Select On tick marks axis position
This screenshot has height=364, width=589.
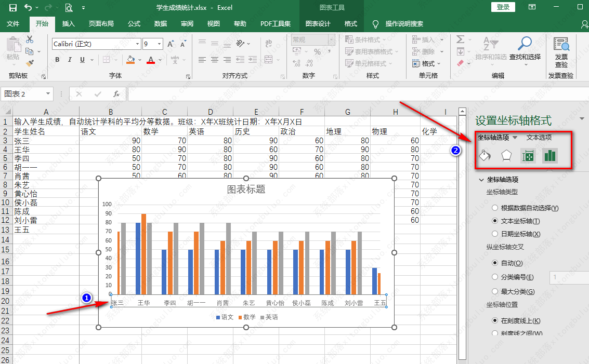(x=495, y=321)
